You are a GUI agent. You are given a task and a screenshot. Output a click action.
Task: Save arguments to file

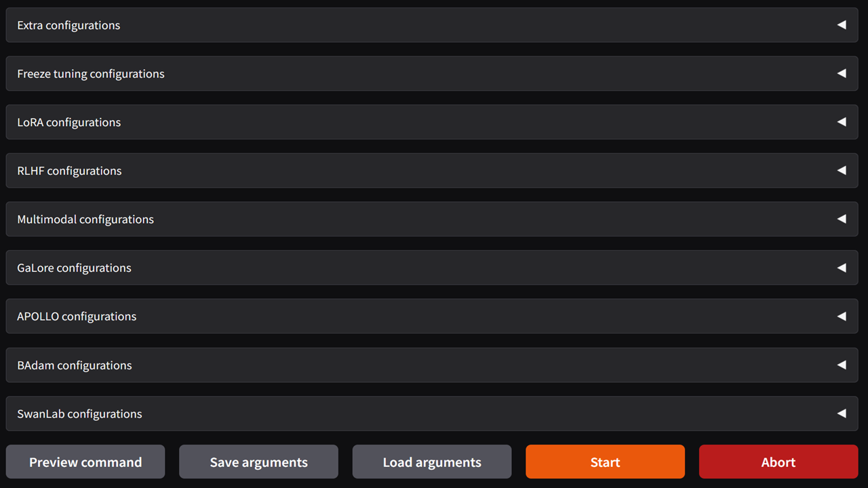[258, 462]
